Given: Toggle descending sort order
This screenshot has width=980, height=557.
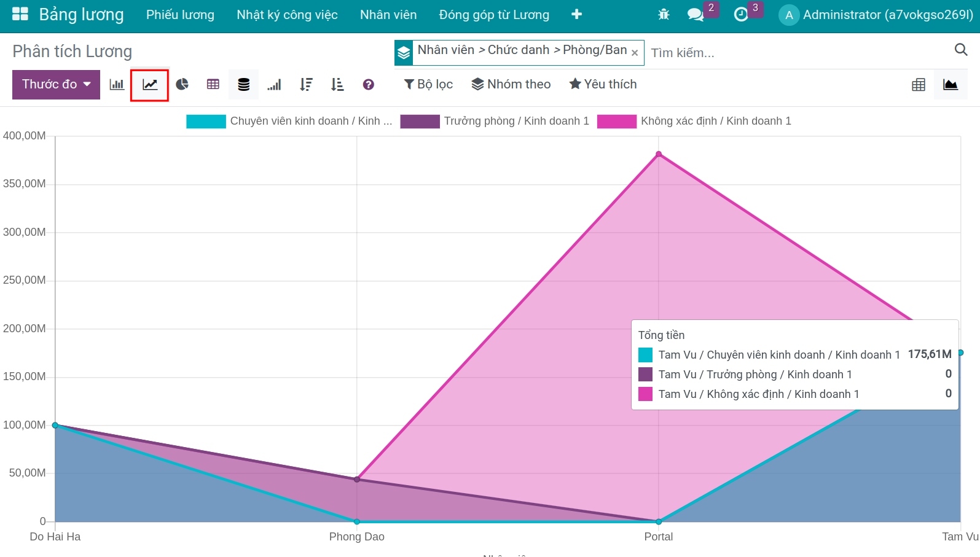Looking at the screenshot, I should click(x=306, y=85).
